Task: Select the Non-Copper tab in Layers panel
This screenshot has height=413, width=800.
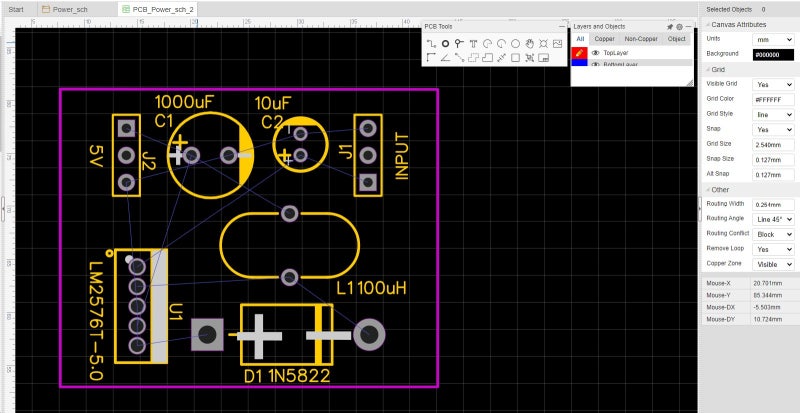Action: pyautogui.click(x=641, y=39)
